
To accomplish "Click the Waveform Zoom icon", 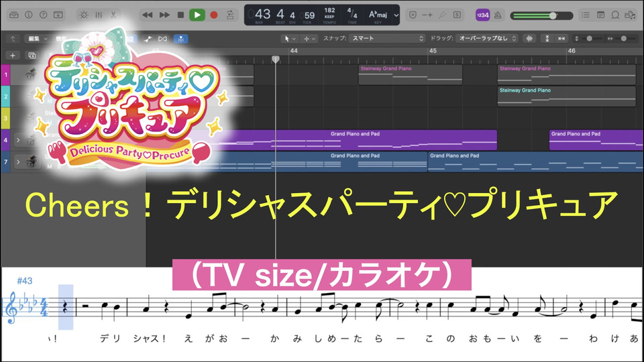I will (x=530, y=39).
